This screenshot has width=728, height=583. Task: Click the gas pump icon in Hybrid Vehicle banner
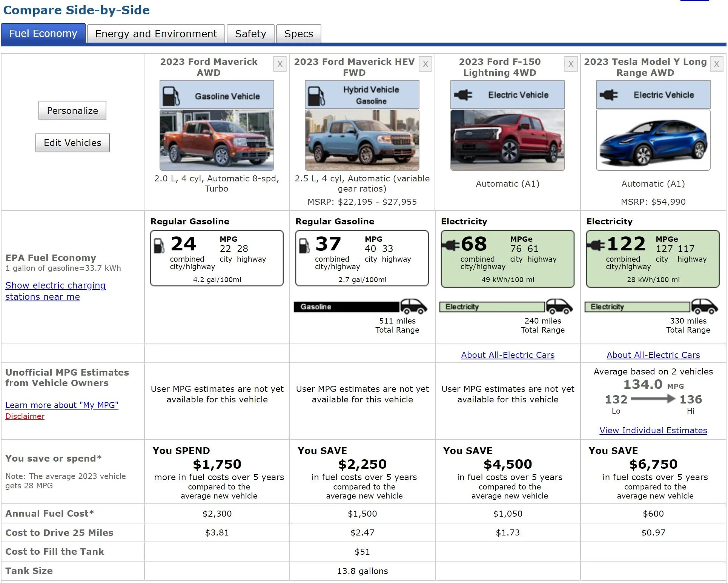(316, 96)
